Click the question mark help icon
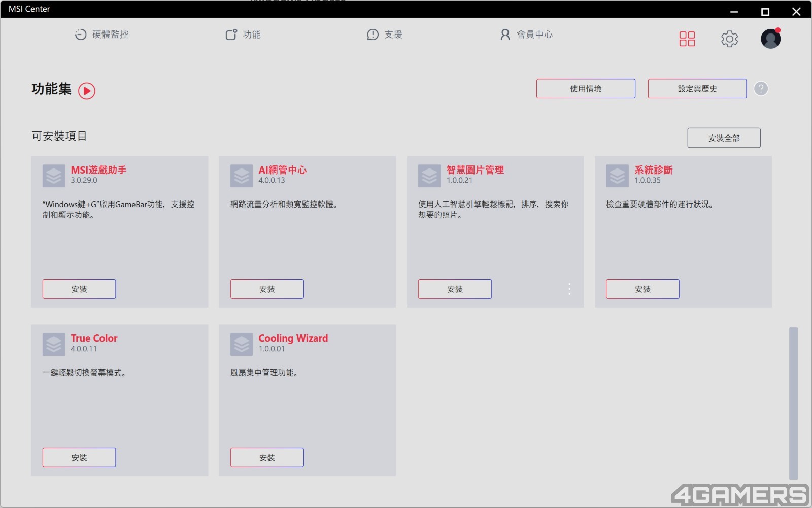The width and height of the screenshot is (812, 508). coord(761,89)
